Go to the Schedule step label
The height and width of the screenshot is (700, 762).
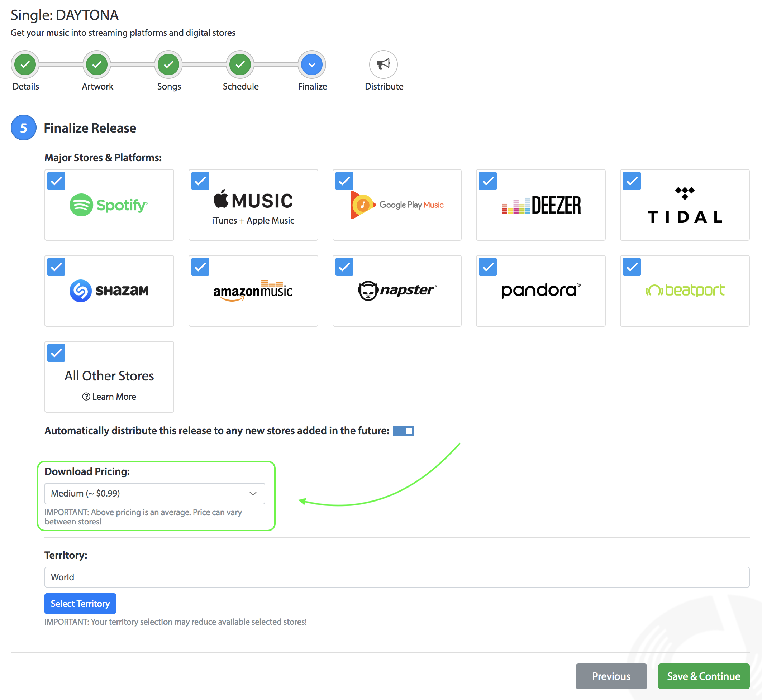pos(240,86)
